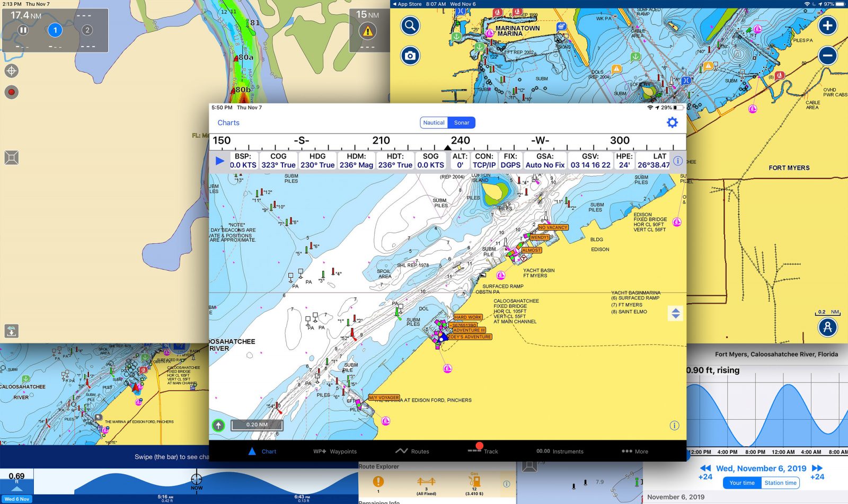The width and height of the screenshot is (848, 504).
Task: Tap the SOG 0.0 KTS data cell
Action: 430,161
